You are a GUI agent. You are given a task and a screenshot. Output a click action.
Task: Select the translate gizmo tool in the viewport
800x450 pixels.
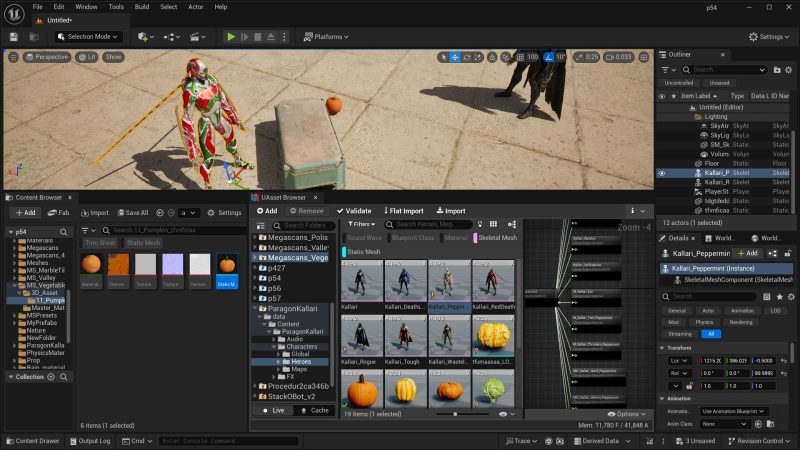455,57
